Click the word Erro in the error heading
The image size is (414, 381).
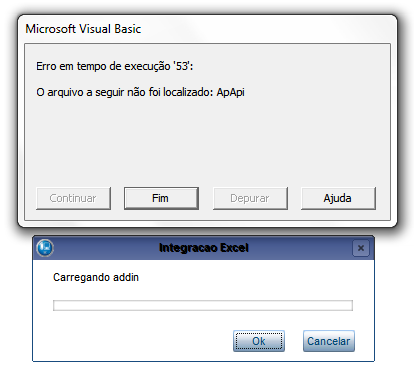pyautogui.click(x=46, y=66)
